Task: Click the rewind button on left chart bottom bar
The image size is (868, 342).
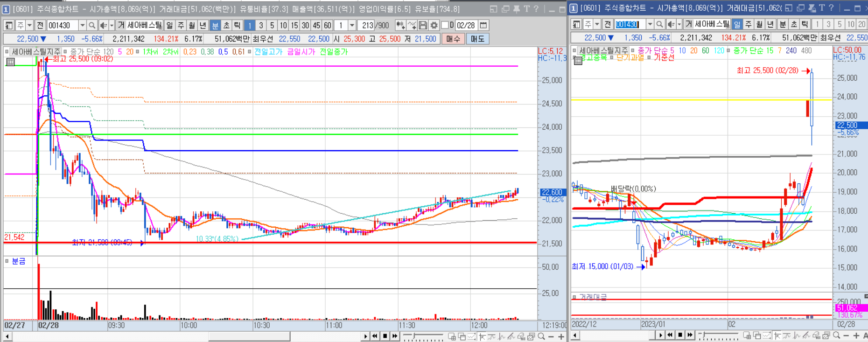Action: 375,336
